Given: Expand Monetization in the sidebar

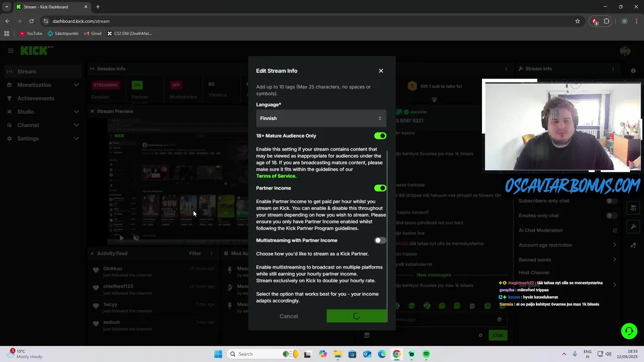Looking at the screenshot, I should click(43, 85).
